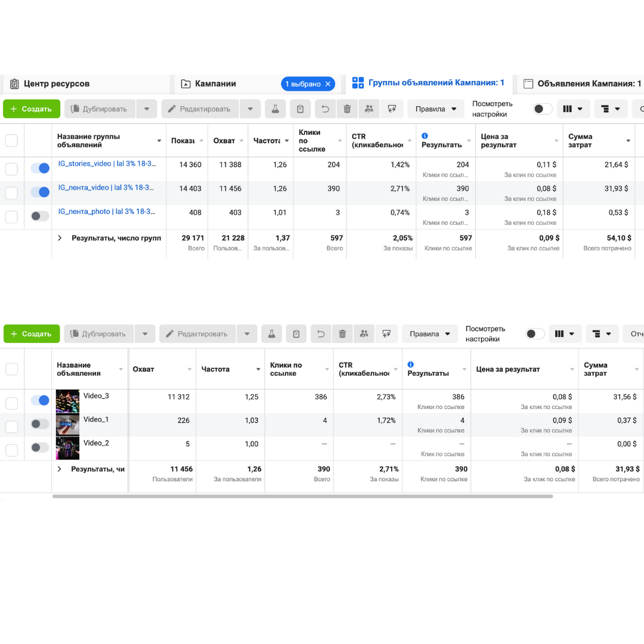Screen dimensions: 644x644
Task: Open the Правила dropdown in ad sets toolbar
Action: [436, 109]
